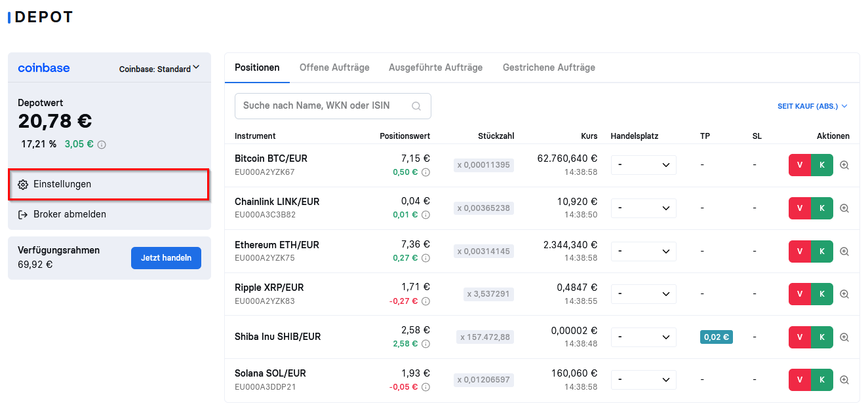
Task: Open Coinbase: Standard account dropdown
Action: coord(159,68)
